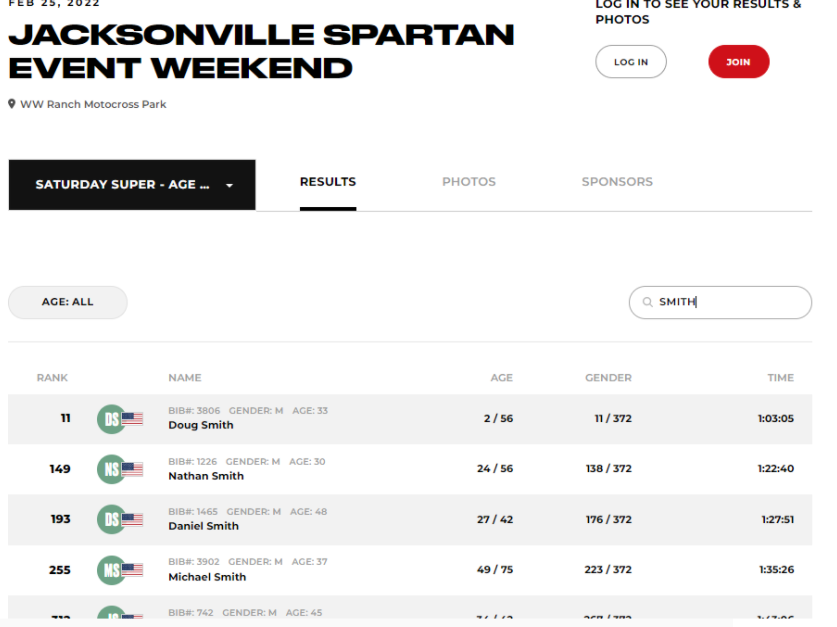
Task: Click Doug Smith's DS avatar badge
Action: click(111, 418)
